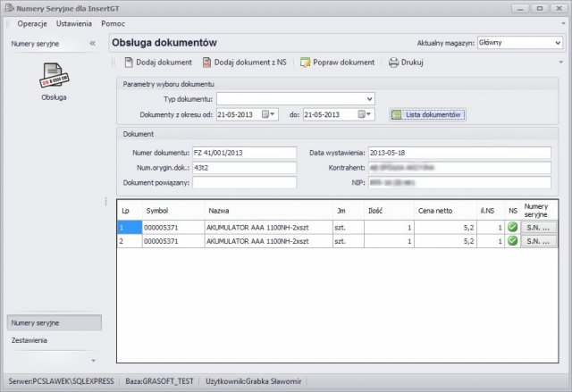Click AKUMULATOR AAA name in row 2
The height and width of the screenshot is (392, 572).
268,241
